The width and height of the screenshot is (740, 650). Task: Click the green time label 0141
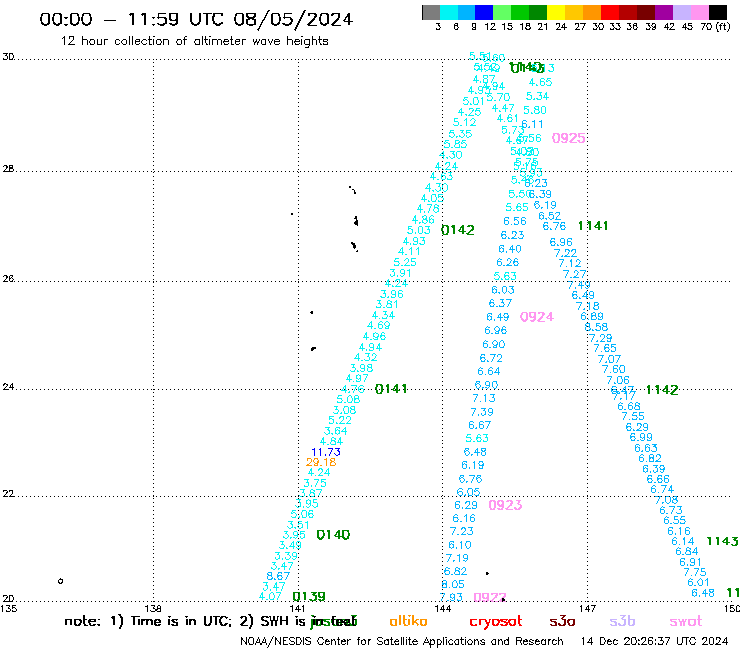(x=391, y=389)
